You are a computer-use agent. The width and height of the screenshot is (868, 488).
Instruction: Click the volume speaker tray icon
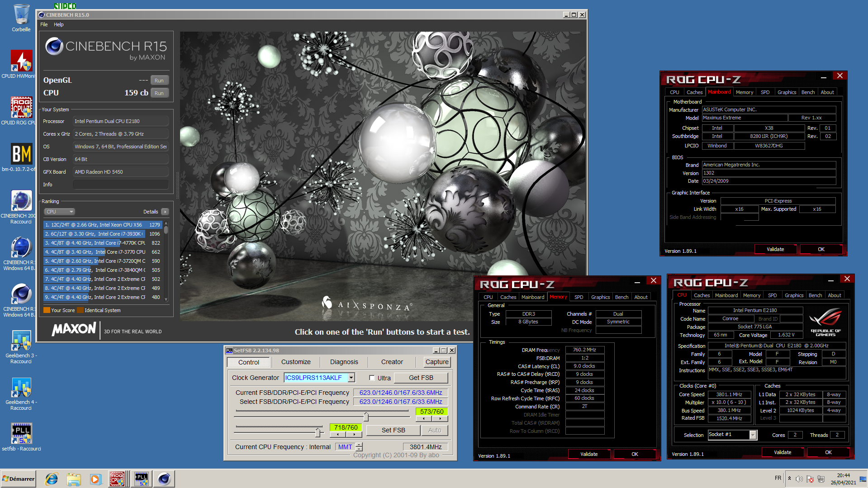pos(799,479)
